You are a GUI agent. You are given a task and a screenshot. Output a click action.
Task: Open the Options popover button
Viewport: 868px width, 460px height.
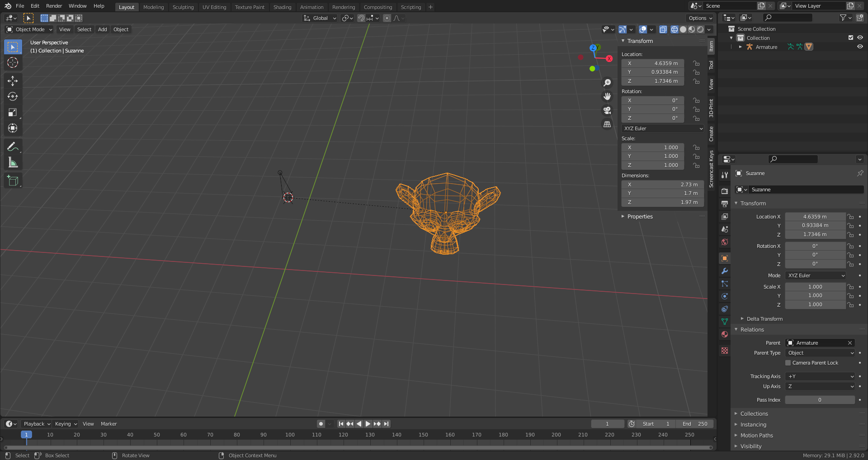pos(700,18)
